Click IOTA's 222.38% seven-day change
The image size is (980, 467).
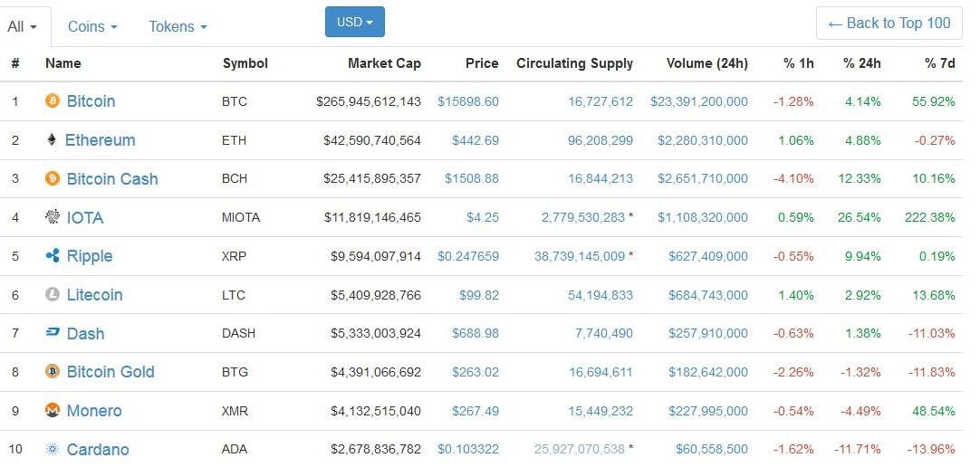(x=930, y=217)
